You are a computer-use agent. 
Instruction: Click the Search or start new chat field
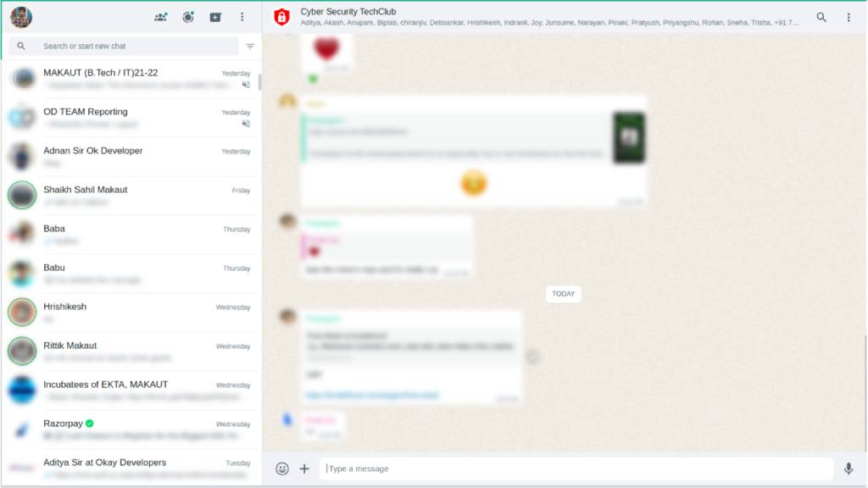click(136, 47)
